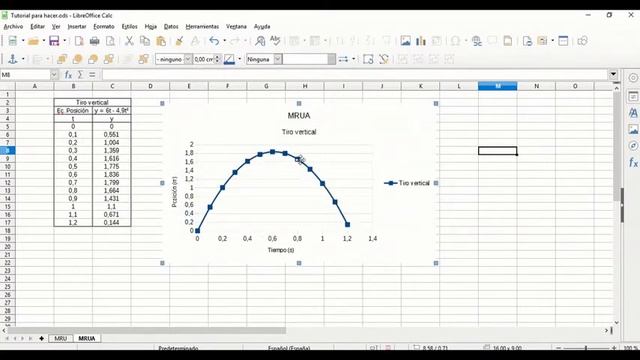640x360 pixels.
Task: Open the Insertar menu
Action: [x=77, y=27]
